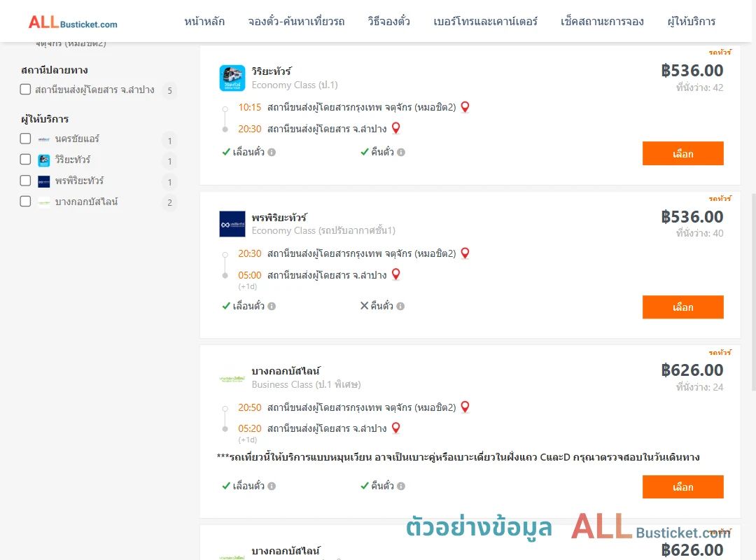Open map pin for 05:20 ลำปาง arrival
Screen dimensions: 756x560
pyautogui.click(x=395, y=428)
